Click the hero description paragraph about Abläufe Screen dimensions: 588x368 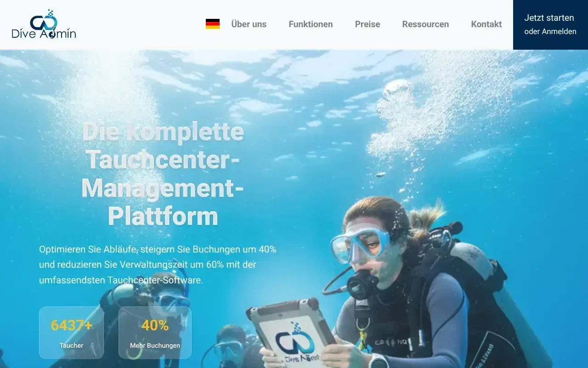click(158, 264)
